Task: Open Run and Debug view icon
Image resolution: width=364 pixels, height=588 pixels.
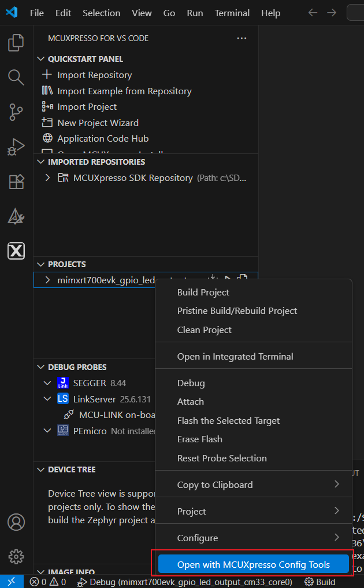Action: (x=16, y=147)
